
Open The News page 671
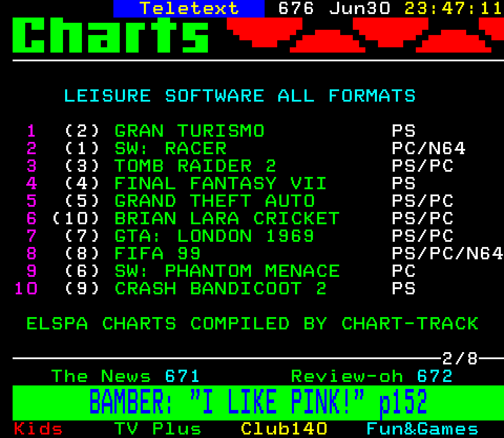125,376
